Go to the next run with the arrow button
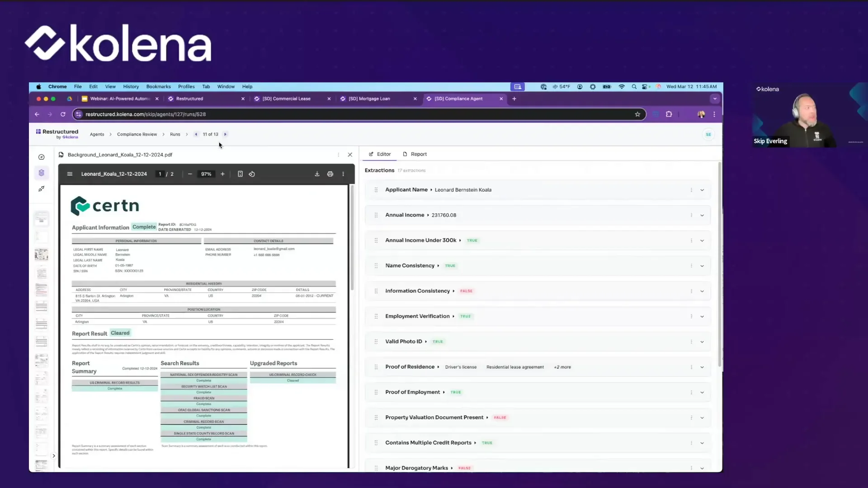Image resolution: width=868 pixels, height=488 pixels. tap(225, 134)
